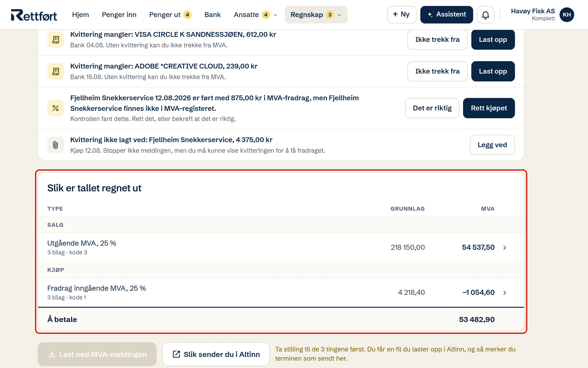Screen dimensions: 588x368
Task: Open Slik sender du i Altinn
Action: [216, 354]
